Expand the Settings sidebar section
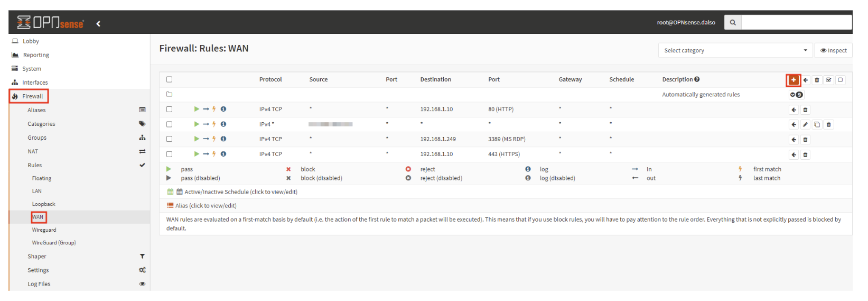This screenshot has width=868, height=301. pyautogui.click(x=79, y=270)
